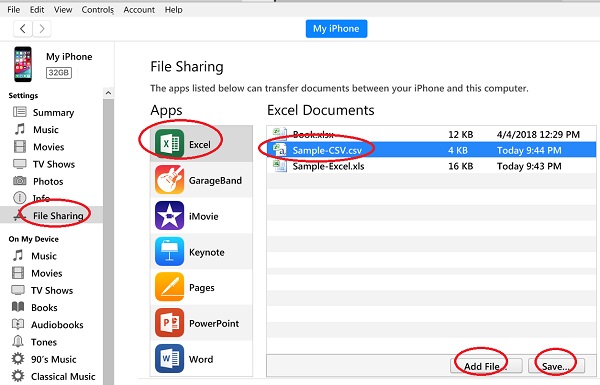
Task: Select the Sample-Excel.xls document
Action: [432, 166]
